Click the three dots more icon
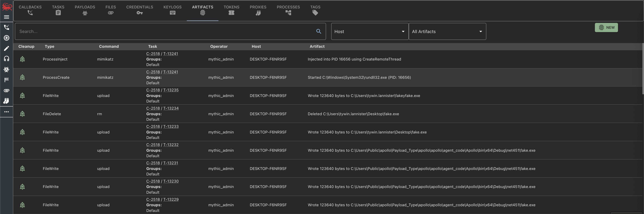Viewport: 644px width, 214px height. click(x=6, y=112)
